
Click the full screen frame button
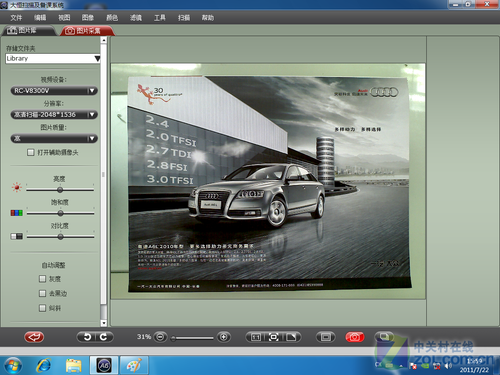click(x=326, y=337)
